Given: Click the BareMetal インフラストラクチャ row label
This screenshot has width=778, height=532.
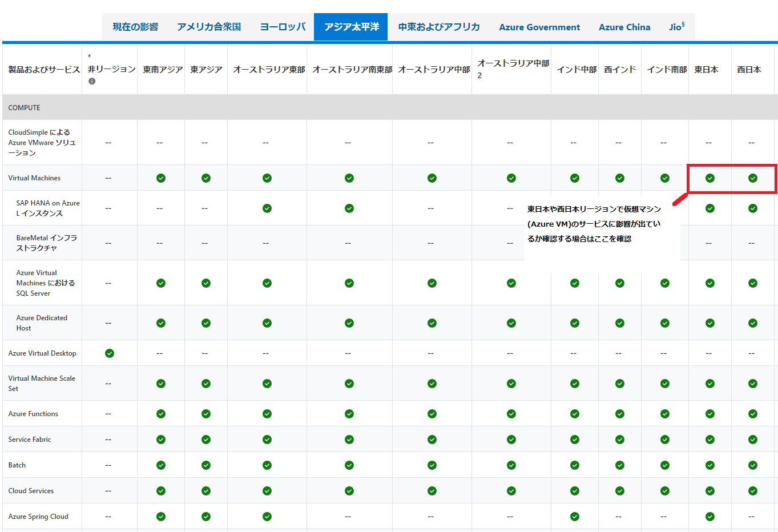Looking at the screenshot, I should (47, 243).
